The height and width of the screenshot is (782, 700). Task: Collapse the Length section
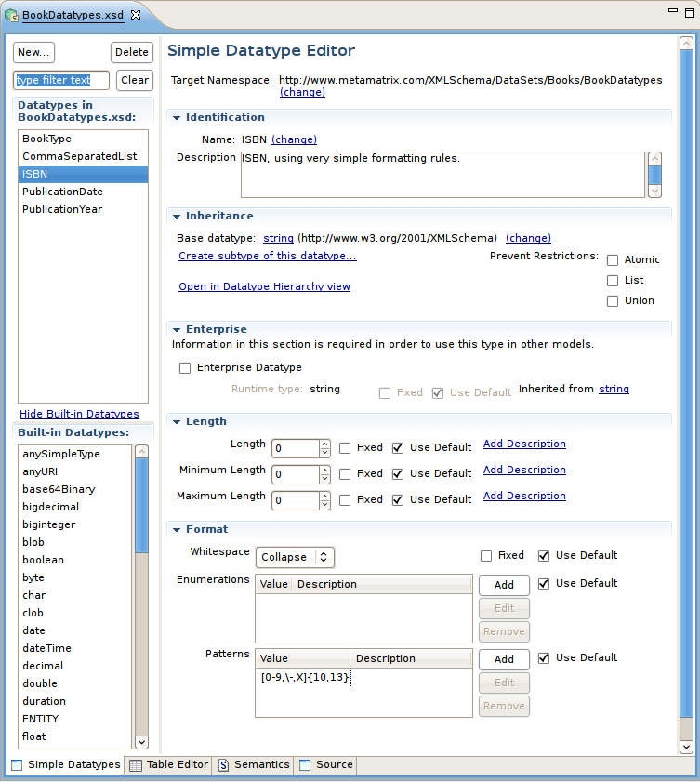[x=177, y=422]
